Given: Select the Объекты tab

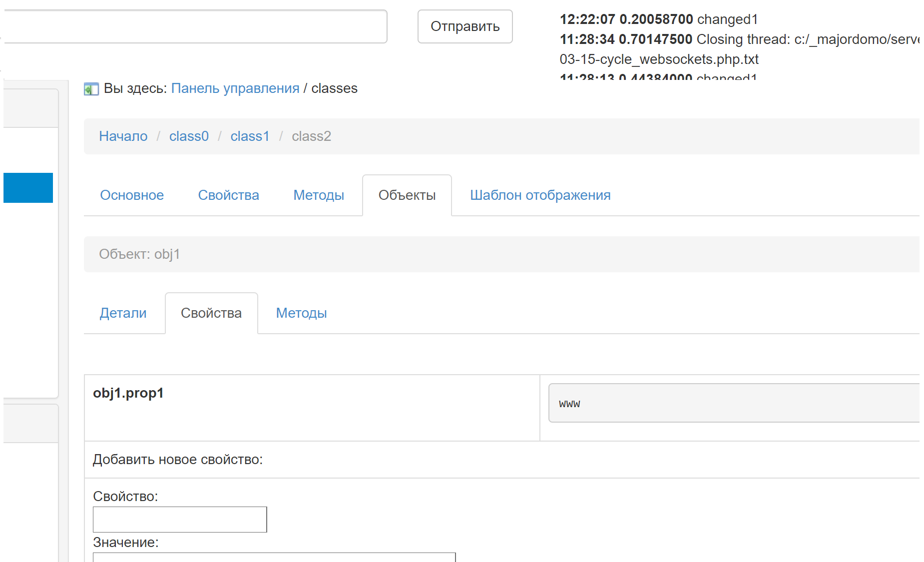Looking at the screenshot, I should [407, 195].
